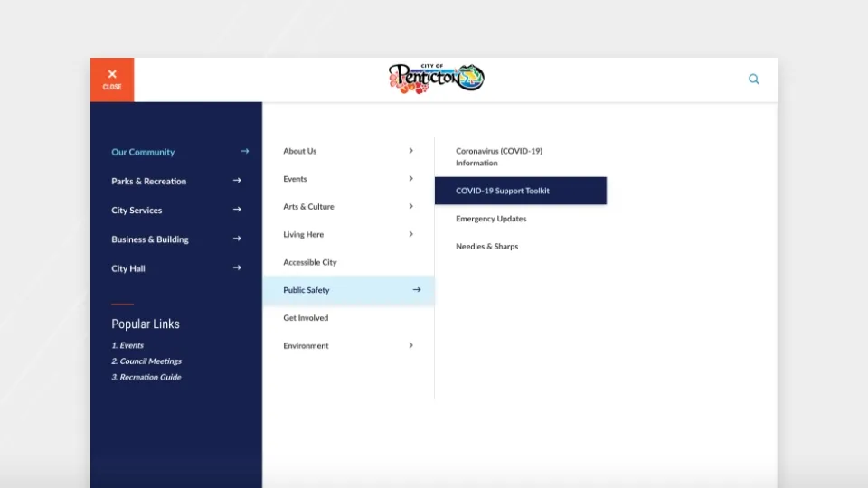Click the arrow beside Public Safety
The image size is (868, 488).
pyautogui.click(x=416, y=290)
